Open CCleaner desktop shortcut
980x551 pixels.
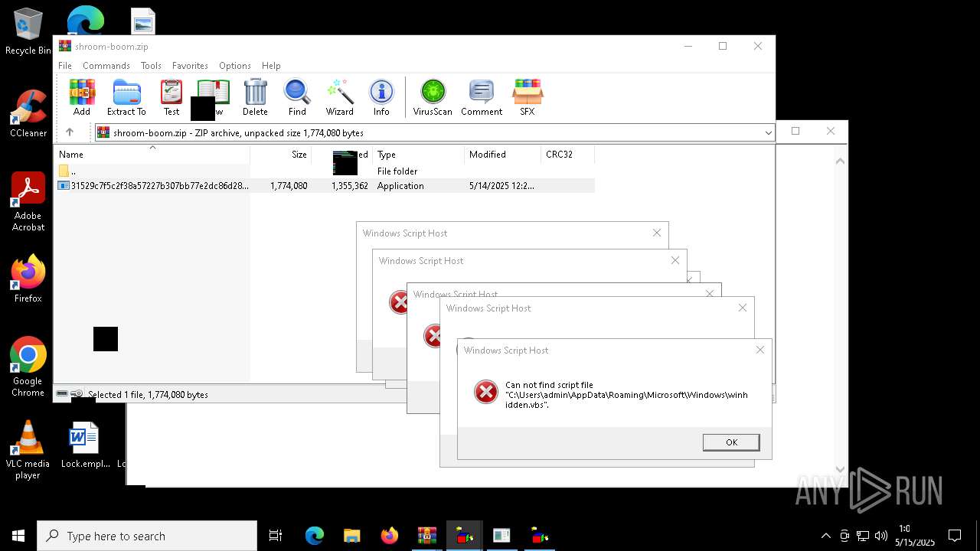(x=28, y=114)
